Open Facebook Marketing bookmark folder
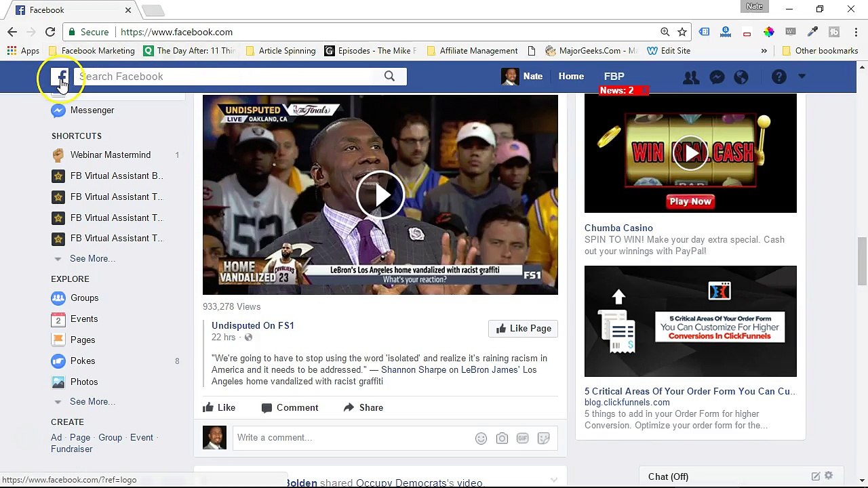This screenshot has height=488, width=868. tap(92, 51)
